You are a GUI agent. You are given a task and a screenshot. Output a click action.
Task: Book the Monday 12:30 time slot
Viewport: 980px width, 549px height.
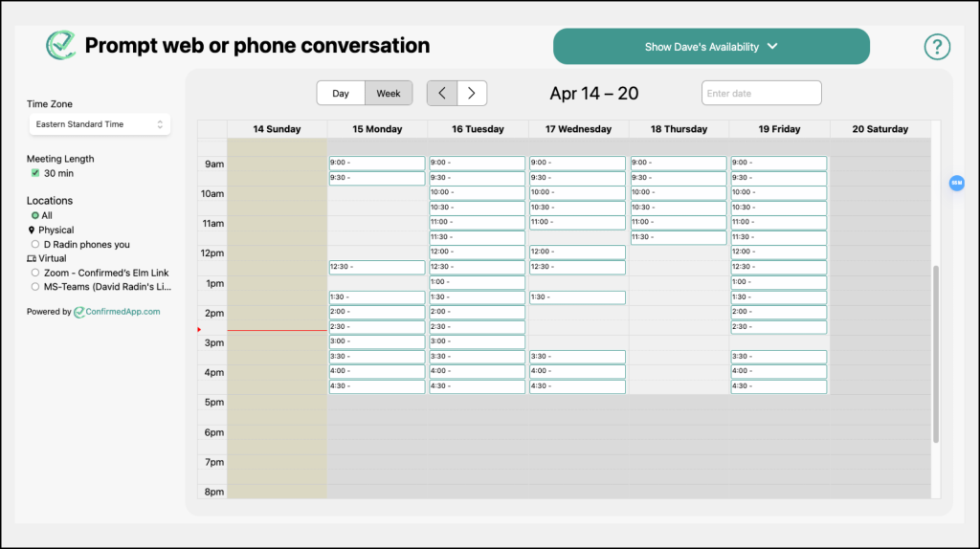point(376,267)
